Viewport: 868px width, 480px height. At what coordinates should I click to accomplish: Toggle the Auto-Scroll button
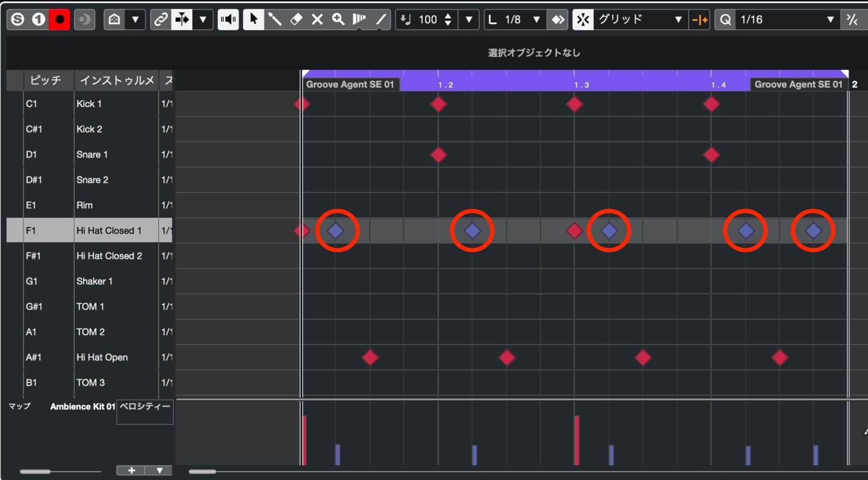pyautogui.click(x=182, y=19)
